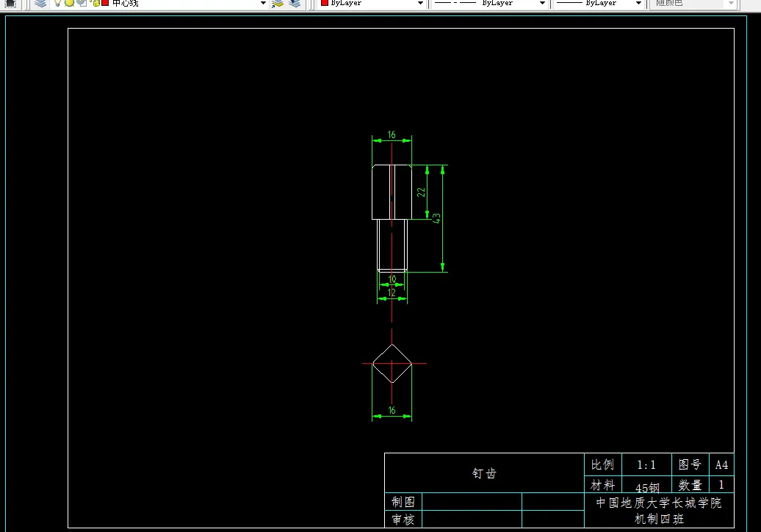Click the 45钢 material value
Image resolution: width=761 pixels, height=532 pixels.
pos(647,487)
